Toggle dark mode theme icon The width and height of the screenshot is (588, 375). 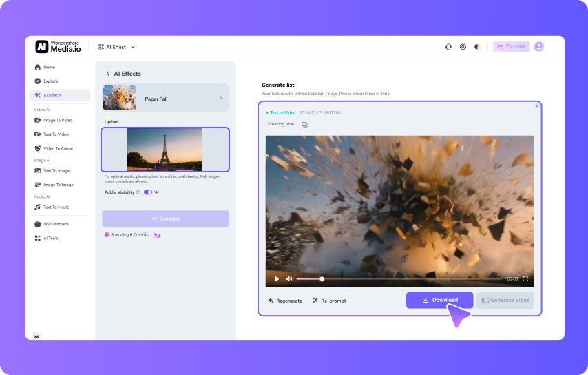click(x=477, y=47)
